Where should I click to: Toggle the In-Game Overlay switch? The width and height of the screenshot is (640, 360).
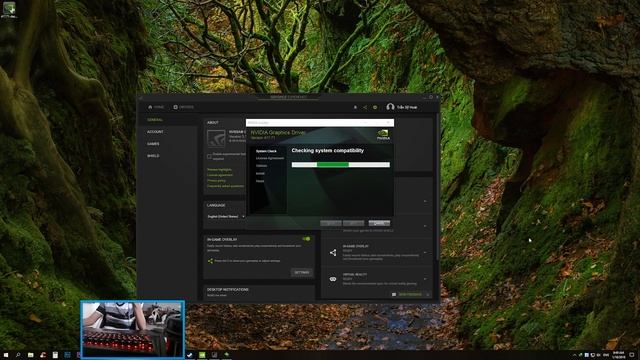tap(307, 239)
